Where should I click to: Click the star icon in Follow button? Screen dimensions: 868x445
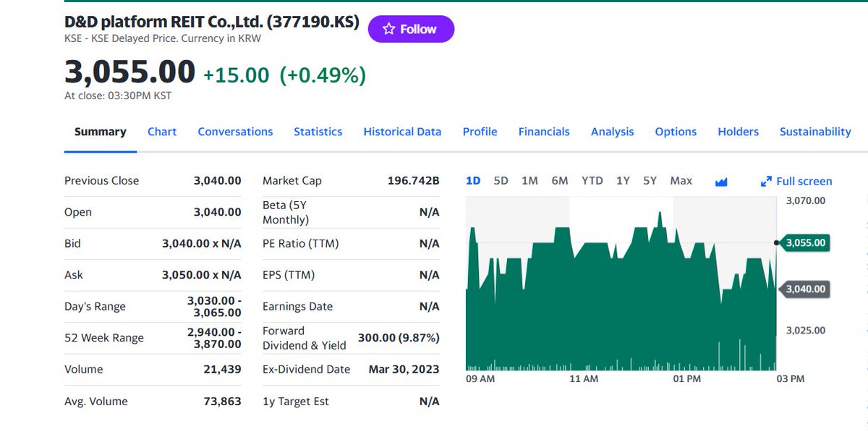pos(388,29)
